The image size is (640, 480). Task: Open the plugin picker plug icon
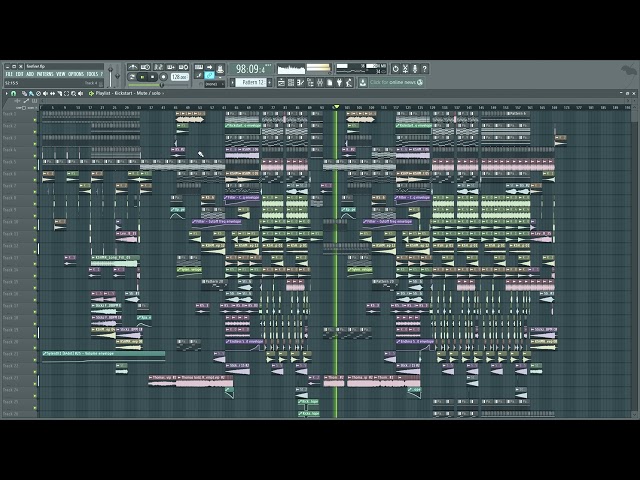pos(339,82)
